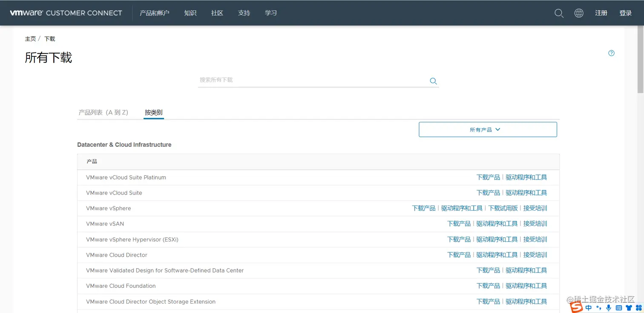Select the VMware Cloud Foundation product name

coord(121,286)
